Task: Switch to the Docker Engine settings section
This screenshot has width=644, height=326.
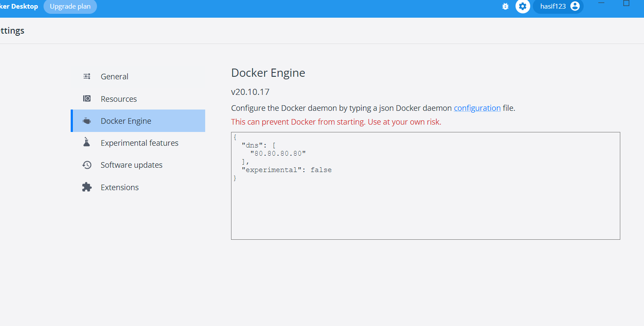Action: pyautogui.click(x=126, y=121)
